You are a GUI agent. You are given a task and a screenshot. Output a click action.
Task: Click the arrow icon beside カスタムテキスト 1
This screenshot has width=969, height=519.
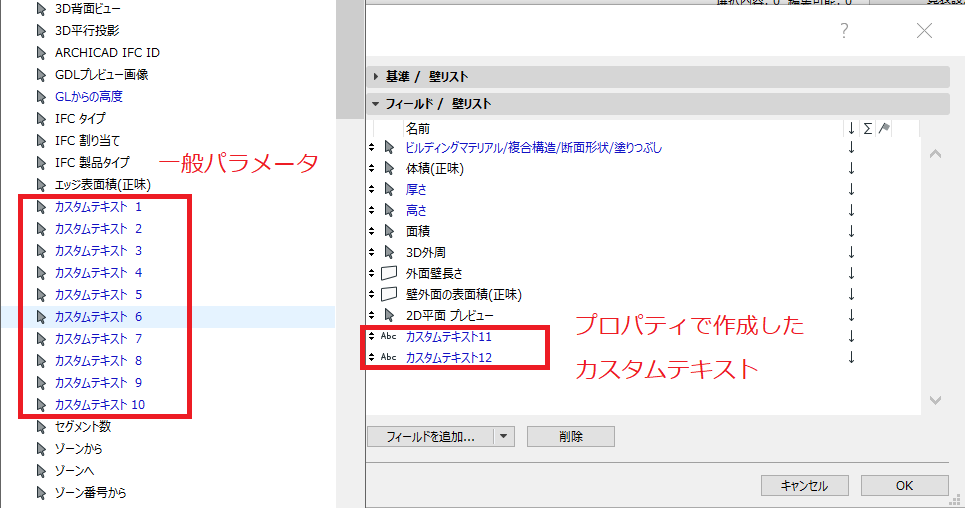point(41,207)
